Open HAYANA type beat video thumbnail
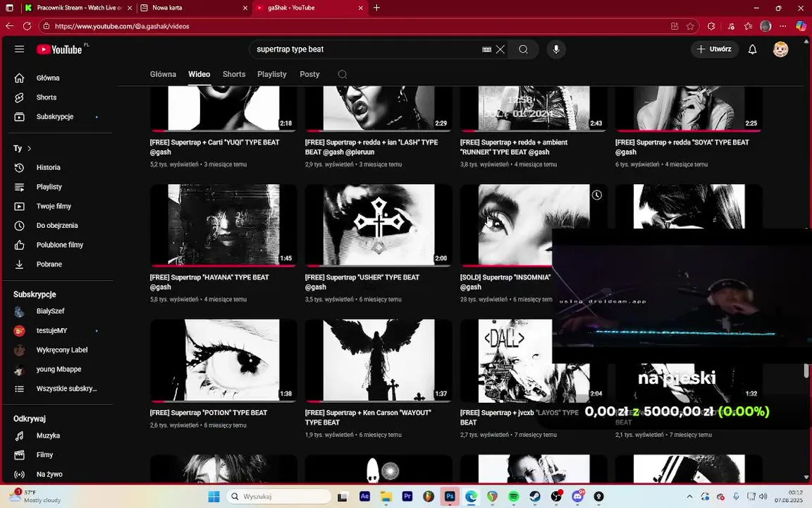This screenshot has height=508, width=812. pyautogui.click(x=223, y=225)
